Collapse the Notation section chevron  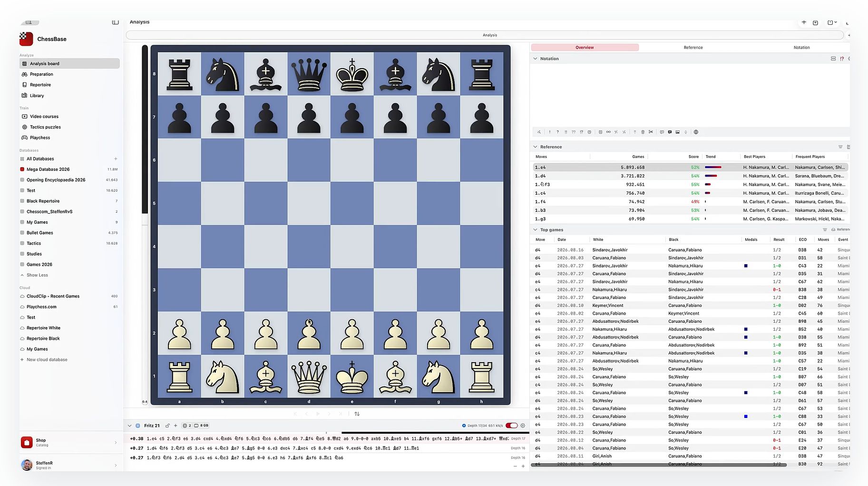coord(536,59)
